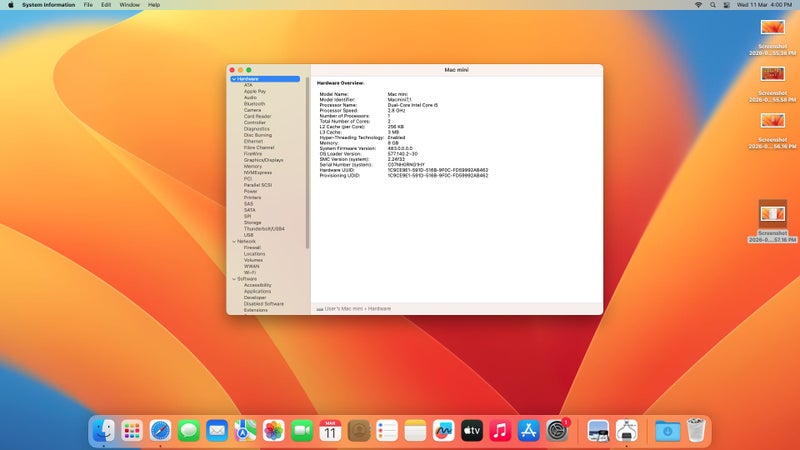Collapse the Network section chevron
Viewport: 800px width, 450px height.
[234, 241]
